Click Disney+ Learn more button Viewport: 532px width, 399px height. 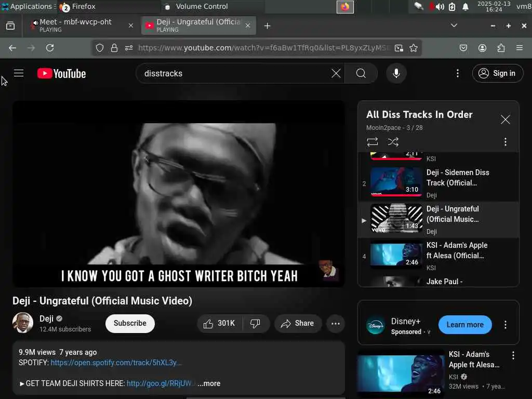pos(465,325)
